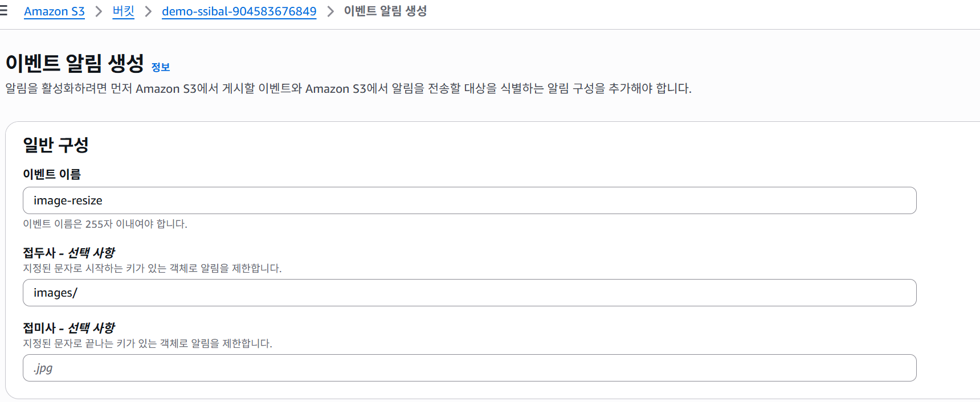Click the 255자 event name hint text
This screenshot has height=402, width=980.
[x=105, y=224]
